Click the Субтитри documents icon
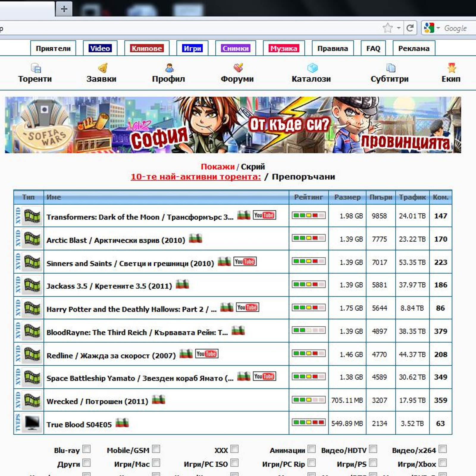 (391, 68)
